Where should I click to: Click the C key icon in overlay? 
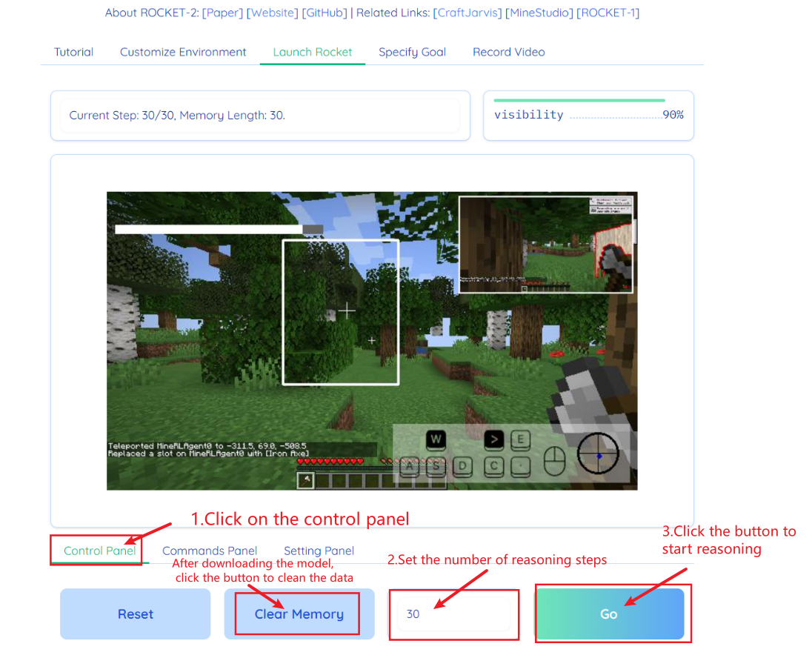tap(493, 466)
